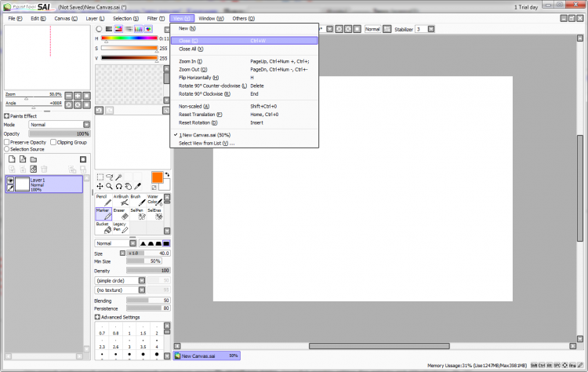This screenshot has width=588, height=372.
Task: Choose Flip Horizontally from the View menu
Action: click(244, 78)
